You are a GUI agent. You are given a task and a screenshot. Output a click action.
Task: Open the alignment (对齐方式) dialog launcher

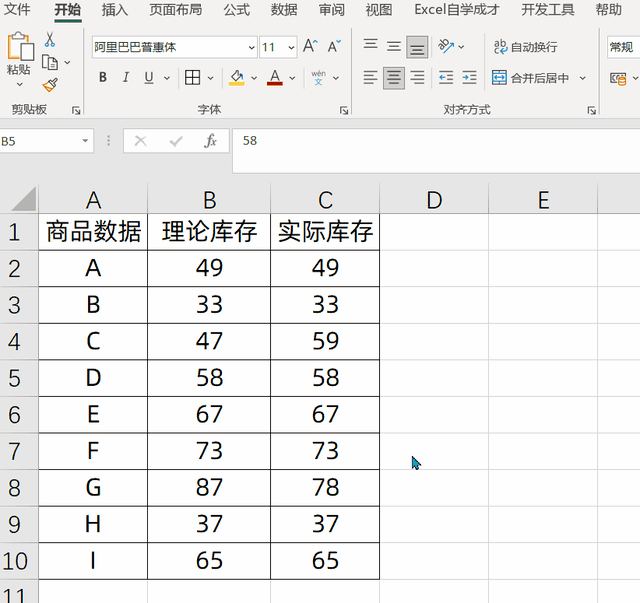click(x=591, y=110)
